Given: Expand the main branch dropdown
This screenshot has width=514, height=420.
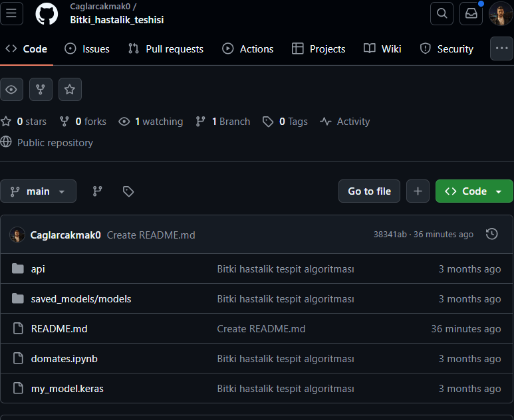Looking at the screenshot, I should (x=39, y=191).
